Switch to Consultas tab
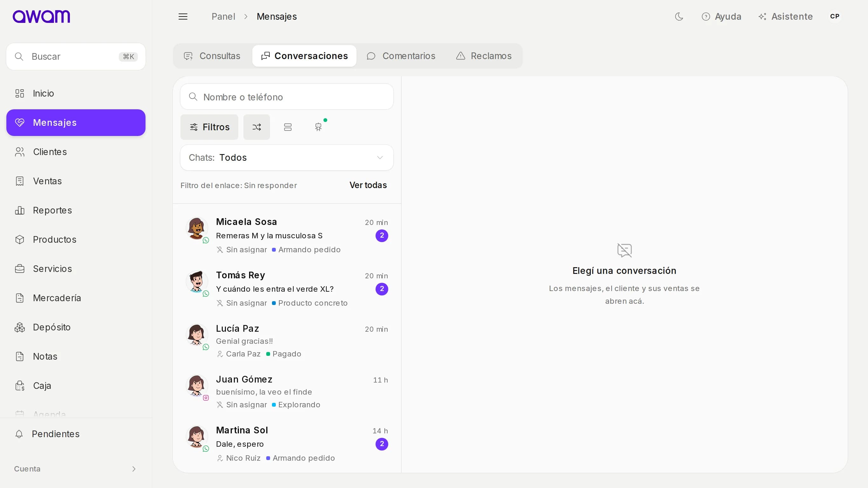The image size is (868, 488). coord(212,56)
